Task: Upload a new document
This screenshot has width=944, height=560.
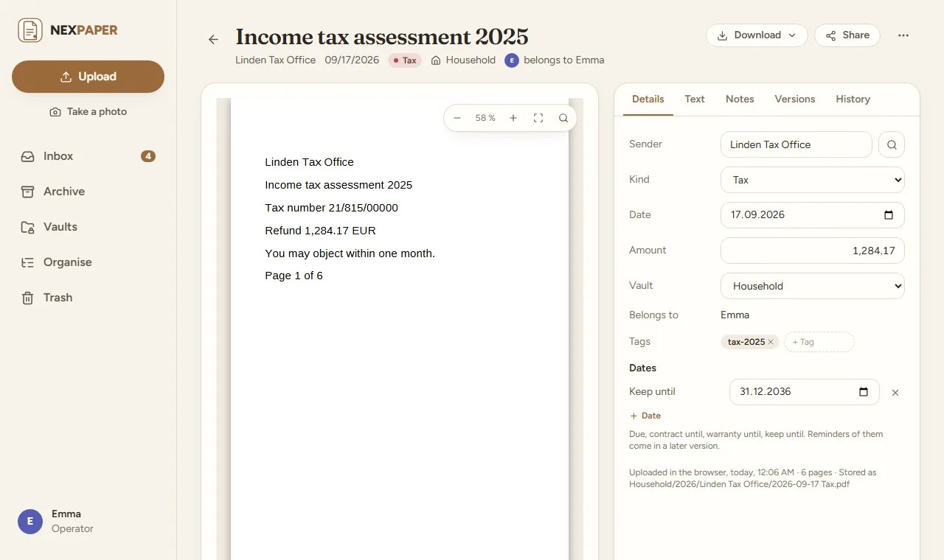Action: (88, 77)
